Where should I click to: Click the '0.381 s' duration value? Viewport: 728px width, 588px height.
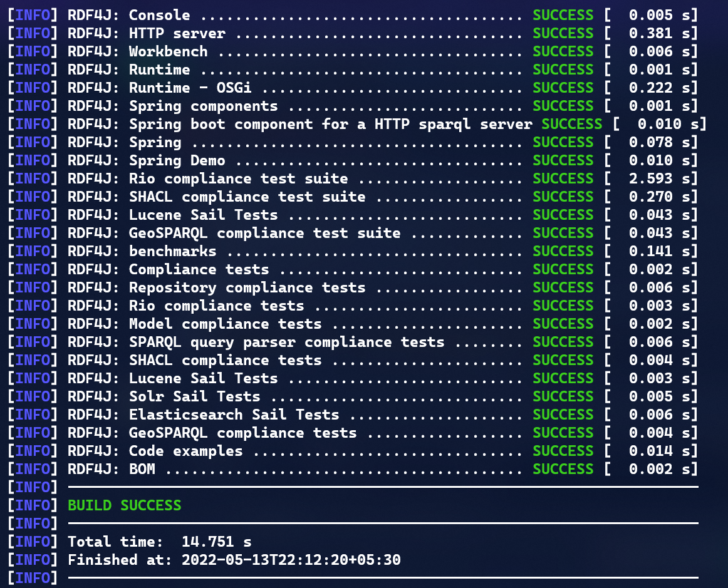coord(659,33)
